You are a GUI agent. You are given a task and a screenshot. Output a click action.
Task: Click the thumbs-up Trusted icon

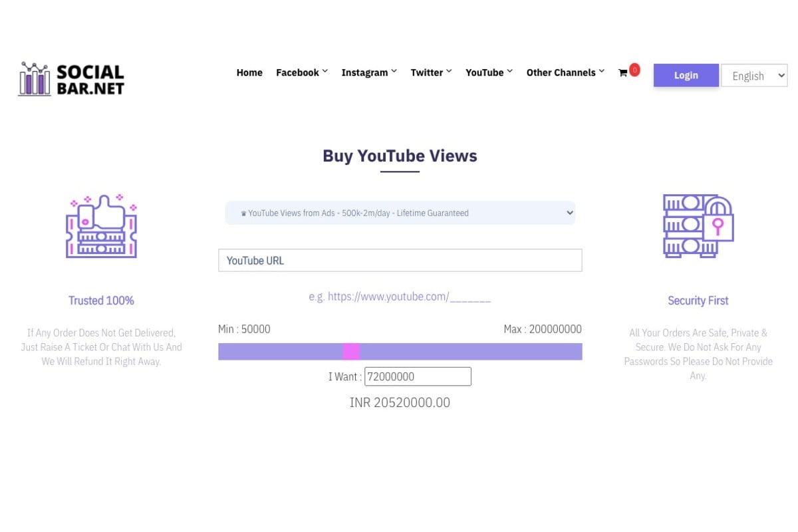[x=101, y=226]
